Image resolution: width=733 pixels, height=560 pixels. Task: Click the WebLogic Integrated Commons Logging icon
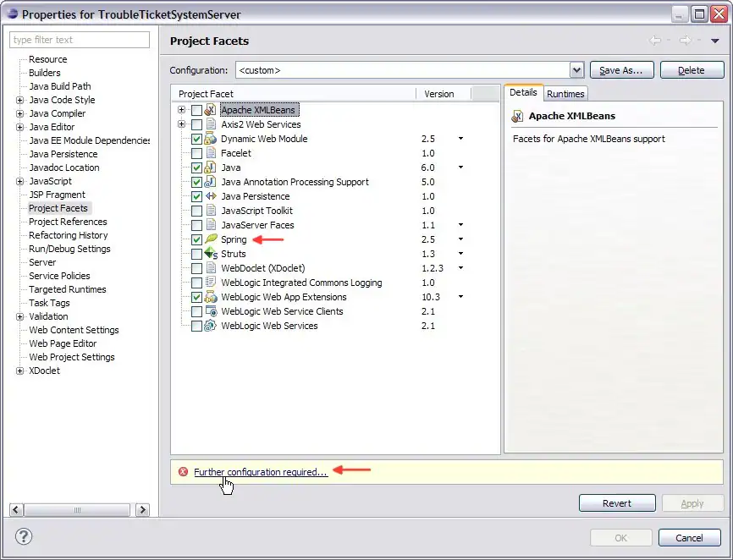click(x=211, y=282)
